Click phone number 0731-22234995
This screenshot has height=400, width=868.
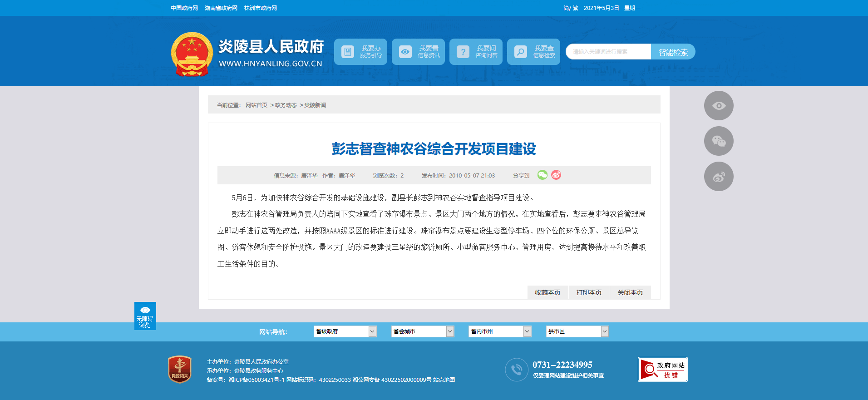tap(562, 365)
